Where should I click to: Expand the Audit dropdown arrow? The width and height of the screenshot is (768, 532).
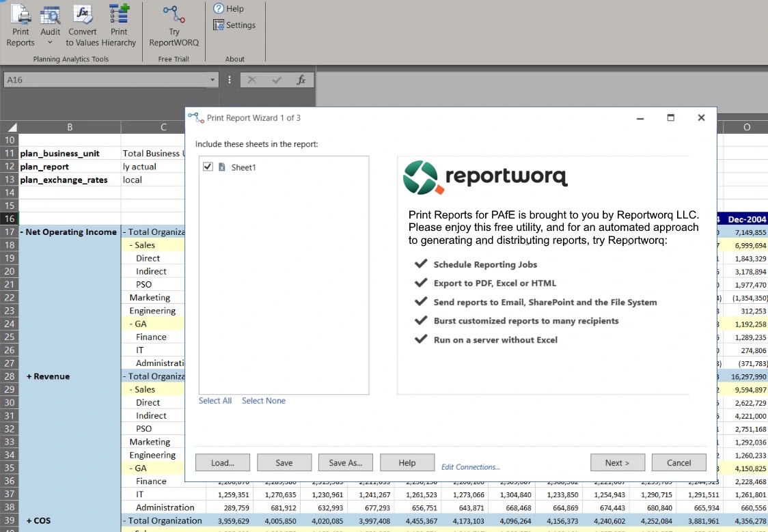click(x=50, y=42)
